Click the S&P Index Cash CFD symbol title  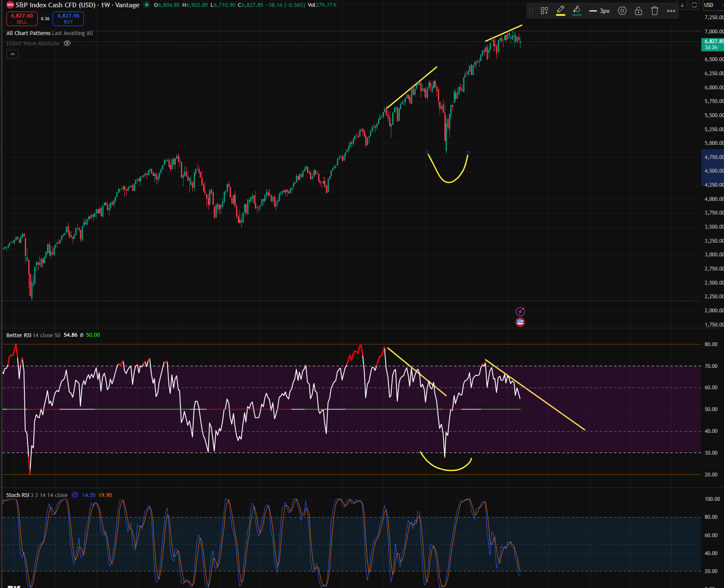pyautogui.click(x=77, y=5)
